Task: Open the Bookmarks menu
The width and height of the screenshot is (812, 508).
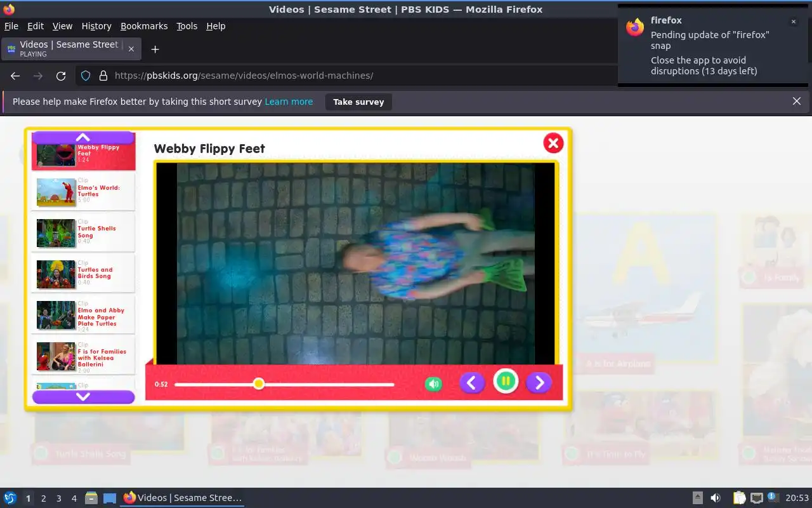Action: click(x=144, y=26)
